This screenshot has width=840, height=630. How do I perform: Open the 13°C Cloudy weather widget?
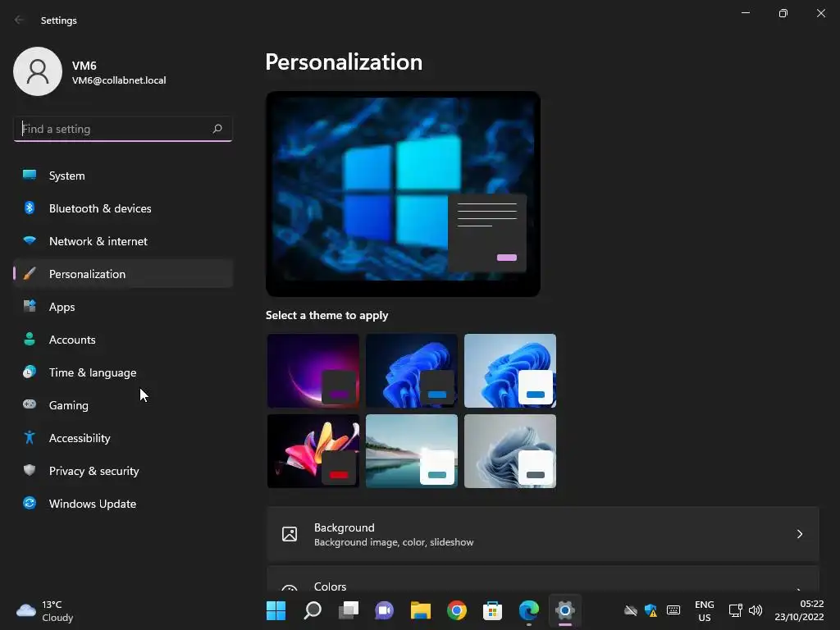(x=45, y=610)
